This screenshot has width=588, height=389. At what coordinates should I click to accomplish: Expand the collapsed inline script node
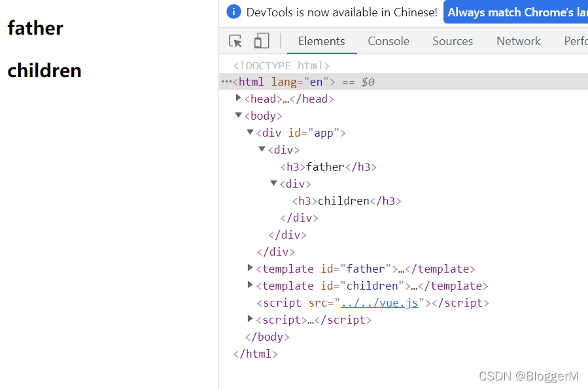250,318
